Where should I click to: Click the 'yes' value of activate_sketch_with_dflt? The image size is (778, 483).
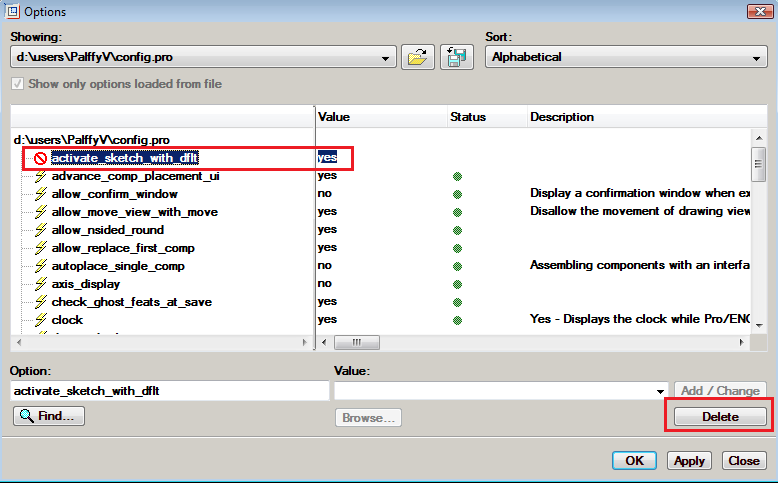point(327,157)
